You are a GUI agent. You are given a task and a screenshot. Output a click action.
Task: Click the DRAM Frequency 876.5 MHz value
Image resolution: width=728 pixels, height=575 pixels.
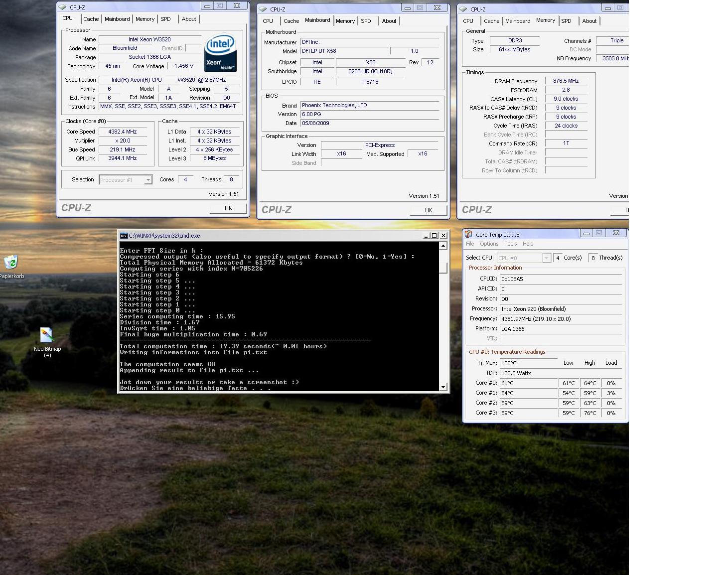pyautogui.click(x=566, y=81)
